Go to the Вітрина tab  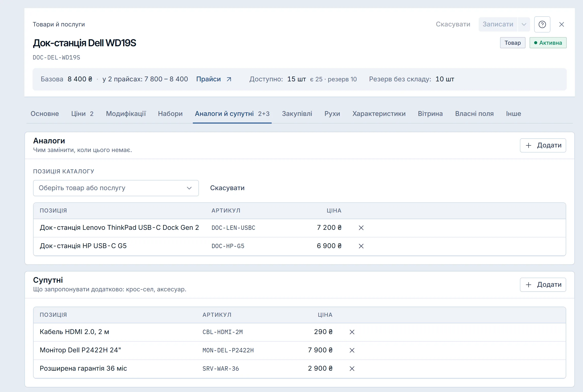point(430,114)
